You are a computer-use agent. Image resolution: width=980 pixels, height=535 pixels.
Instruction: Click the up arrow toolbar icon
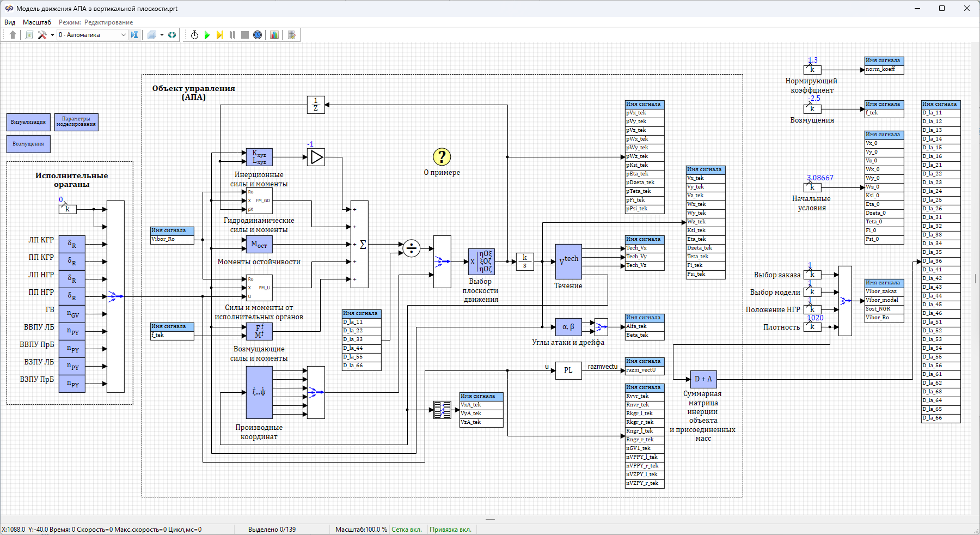click(13, 35)
